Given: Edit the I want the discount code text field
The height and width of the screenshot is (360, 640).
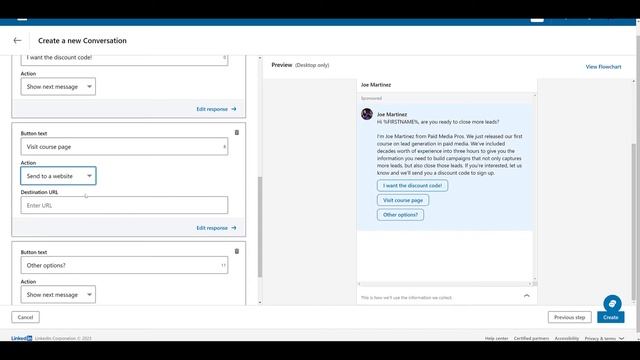Looking at the screenshot, I should [124, 60].
